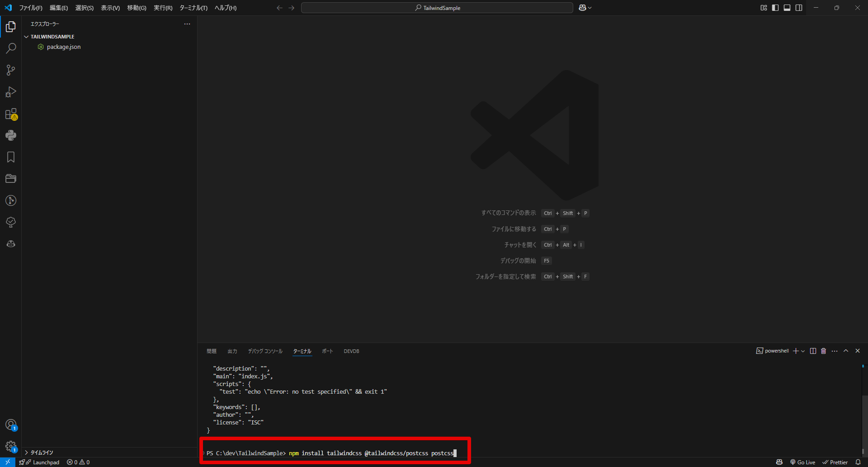The image size is (868, 467).
Task: Switch to the DEVDB panel tab
Action: (351, 351)
